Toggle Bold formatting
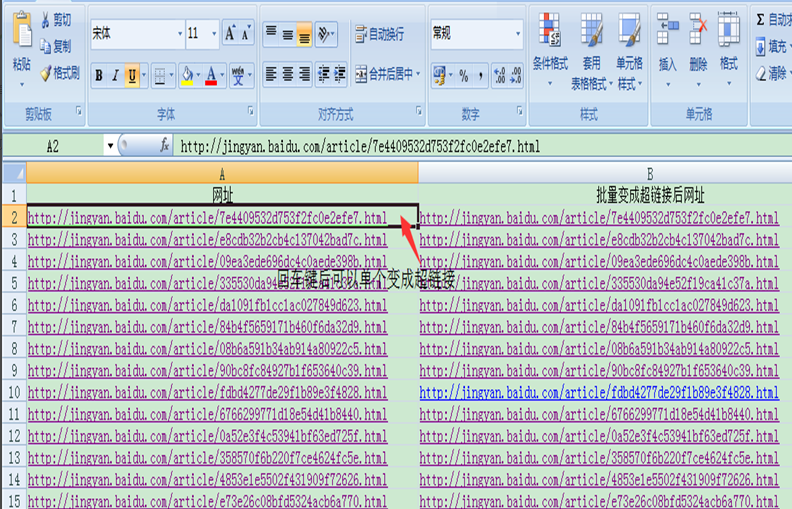Image resolution: width=792 pixels, height=509 pixels. 99,76
